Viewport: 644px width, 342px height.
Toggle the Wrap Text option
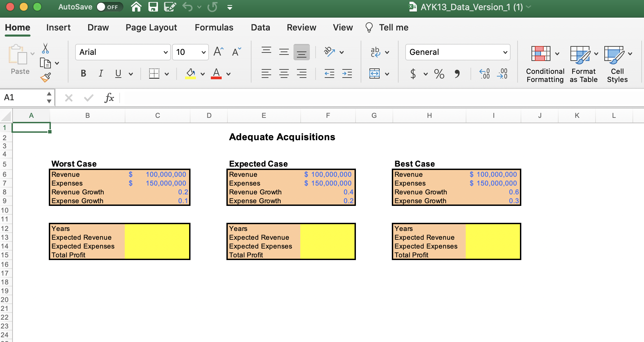[x=376, y=52]
